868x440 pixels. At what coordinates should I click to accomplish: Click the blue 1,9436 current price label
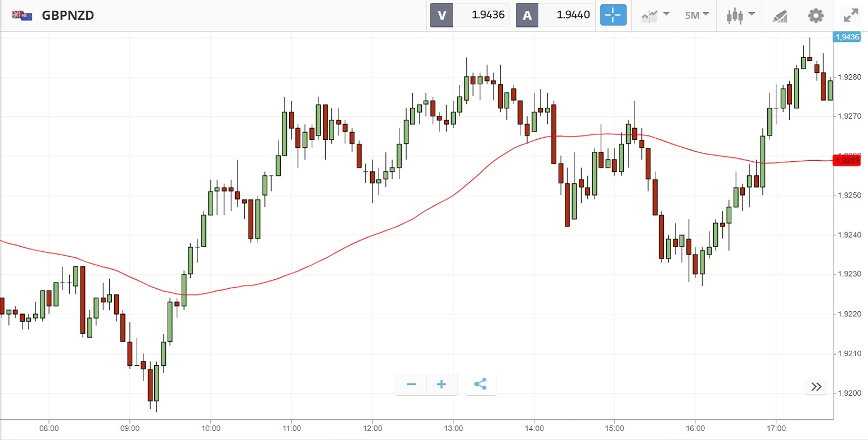coord(846,37)
